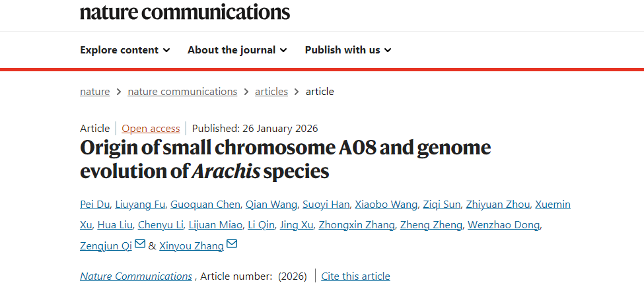Open corresponding author Zengjun Qi
Screen dimensions: 644x289
pos(106,245)
